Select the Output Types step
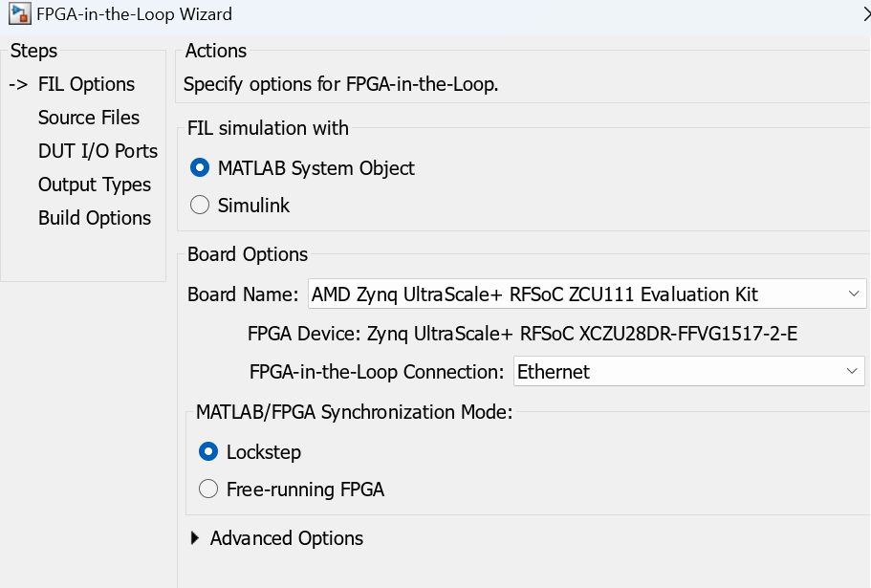Screen dimensions: 871x588 [95, 185]
